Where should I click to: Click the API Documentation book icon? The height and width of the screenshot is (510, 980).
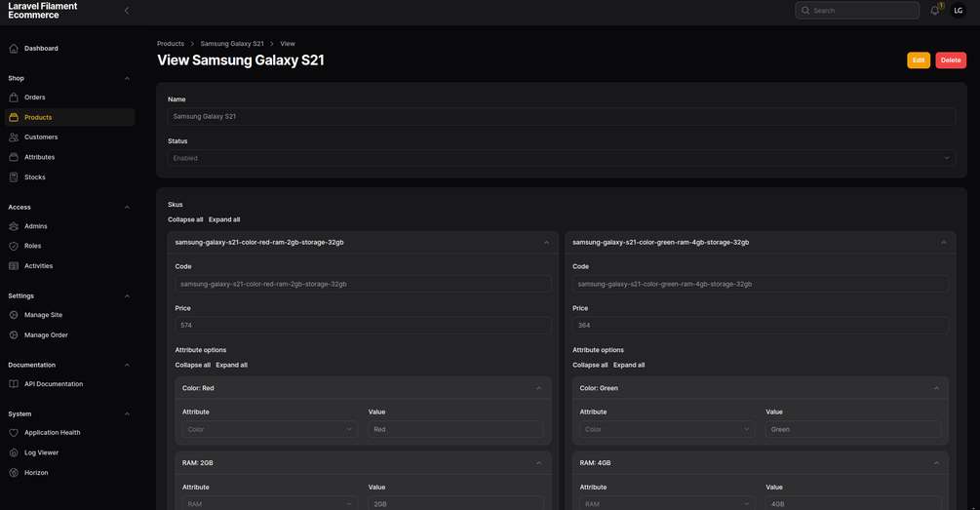14,384
